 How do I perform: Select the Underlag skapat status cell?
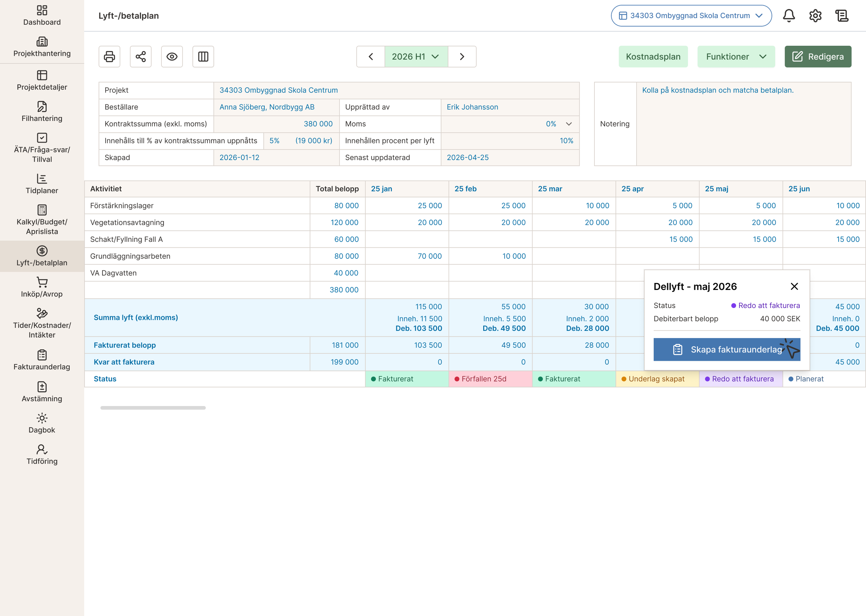tap(657, 379)
